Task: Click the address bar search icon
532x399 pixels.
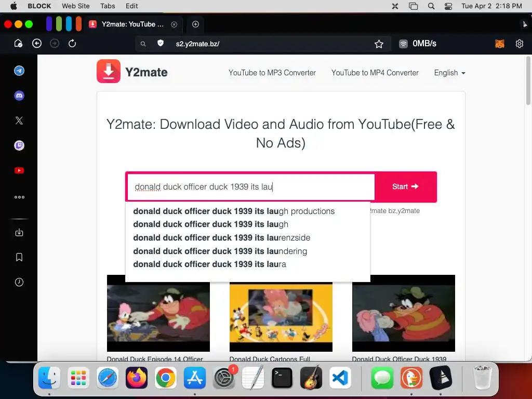Action: [x=143, y=44]
